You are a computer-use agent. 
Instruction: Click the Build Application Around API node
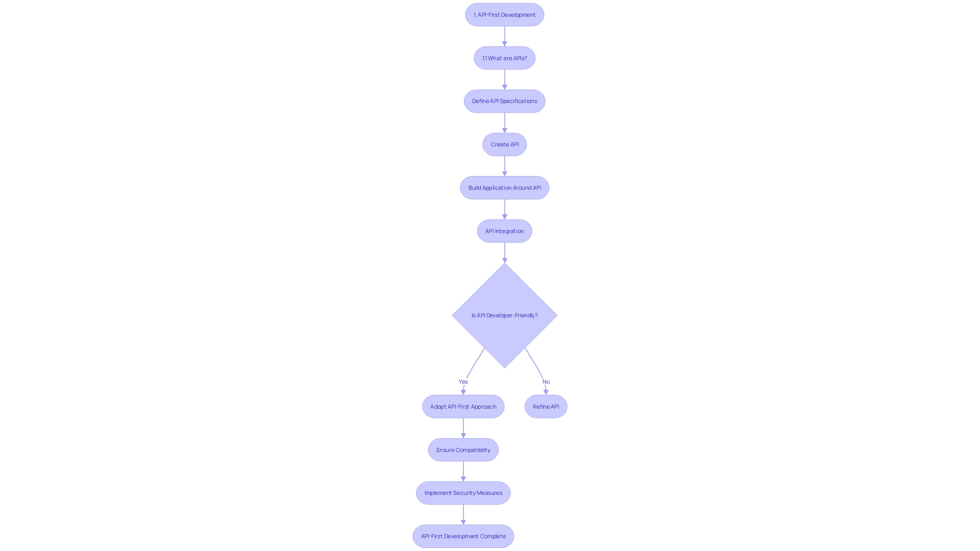(504, 187)
